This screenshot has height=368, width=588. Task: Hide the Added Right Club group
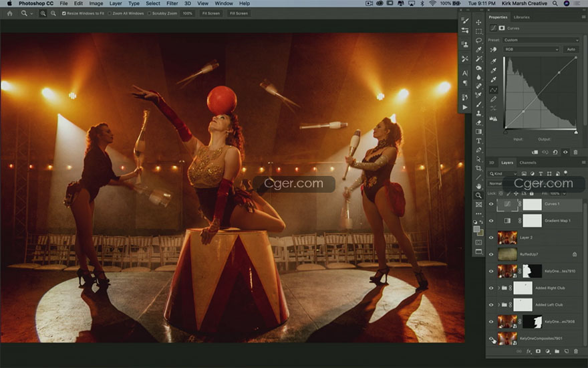pos(491,288)
